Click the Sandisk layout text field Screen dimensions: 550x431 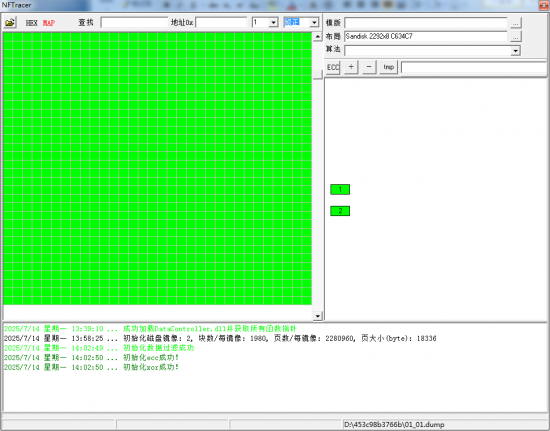[x=426, y=36]
